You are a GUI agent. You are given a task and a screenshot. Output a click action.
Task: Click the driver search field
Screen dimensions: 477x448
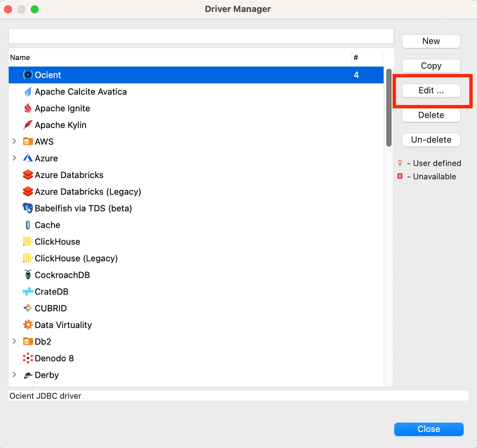tap(201, 36)
